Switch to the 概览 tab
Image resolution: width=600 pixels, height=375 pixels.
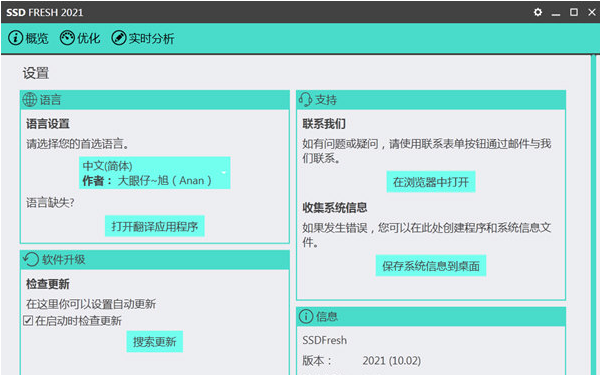(28, 38)
